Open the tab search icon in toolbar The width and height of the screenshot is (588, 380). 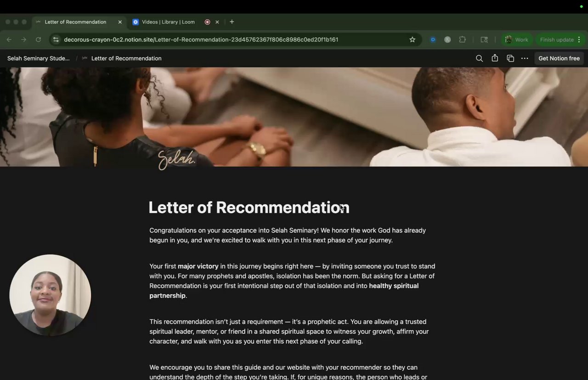coord(484,39)
